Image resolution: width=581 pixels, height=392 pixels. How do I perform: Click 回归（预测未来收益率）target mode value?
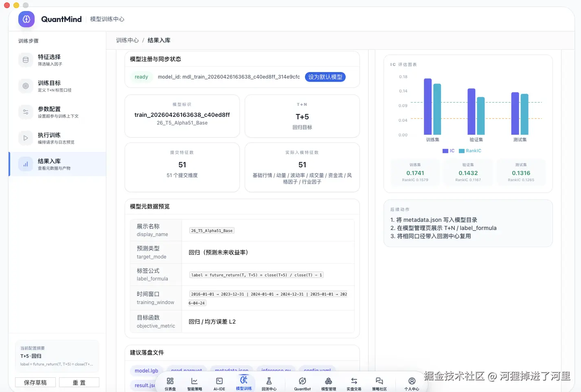pyautogui.click(x=218, y=252)
